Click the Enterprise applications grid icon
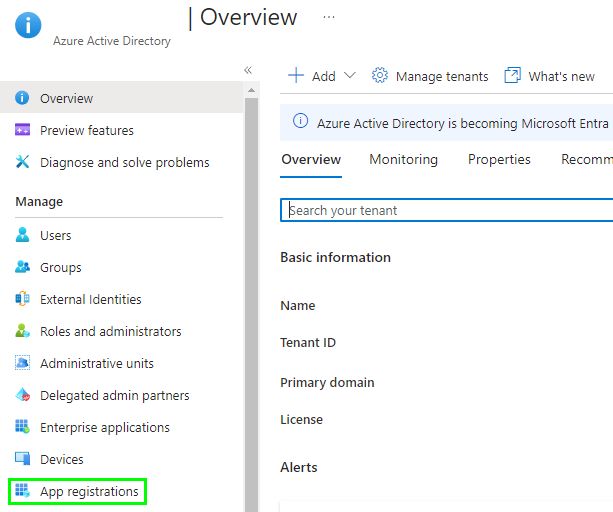 22,427
